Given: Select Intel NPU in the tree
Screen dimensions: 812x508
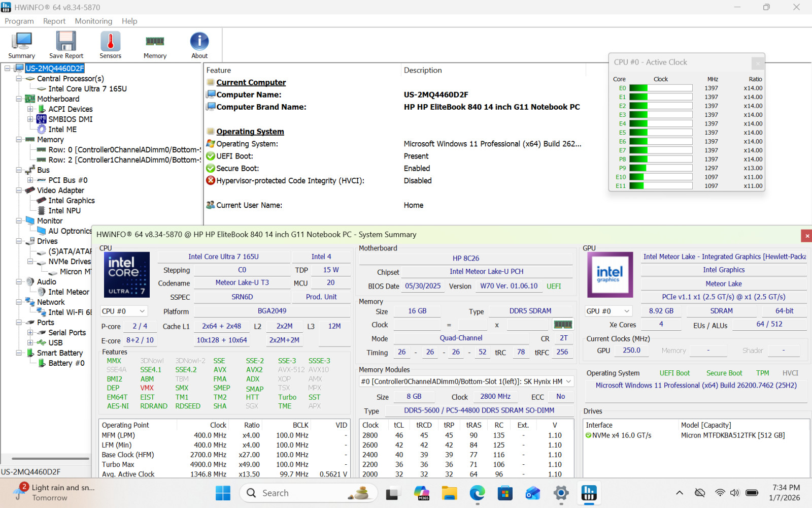Looking at the screenshot, I should click(64, 211).
